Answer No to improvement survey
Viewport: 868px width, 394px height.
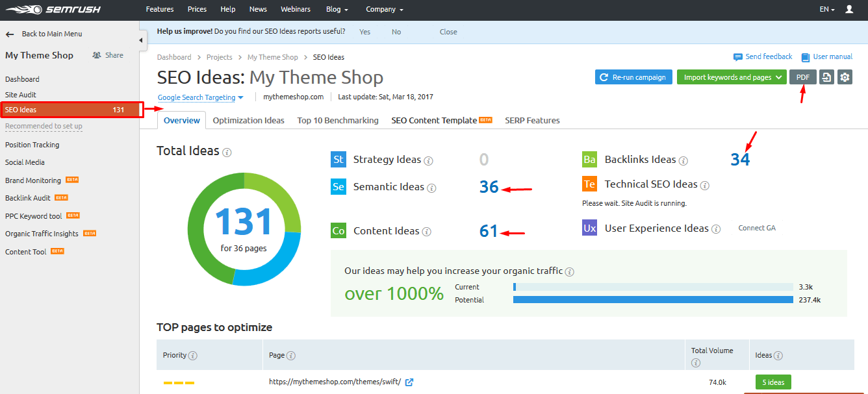tap(396, 32)
